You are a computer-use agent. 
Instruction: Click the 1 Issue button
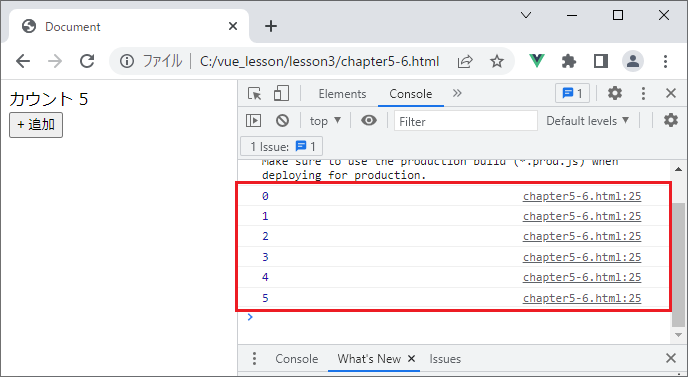(x=282, y=146)
